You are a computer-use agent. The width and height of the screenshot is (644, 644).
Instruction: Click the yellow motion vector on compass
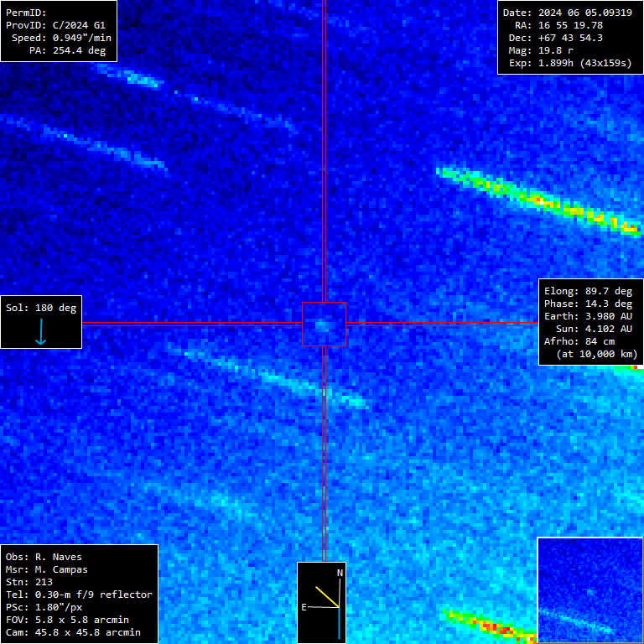pyautogui.click(x=327, y=597)
